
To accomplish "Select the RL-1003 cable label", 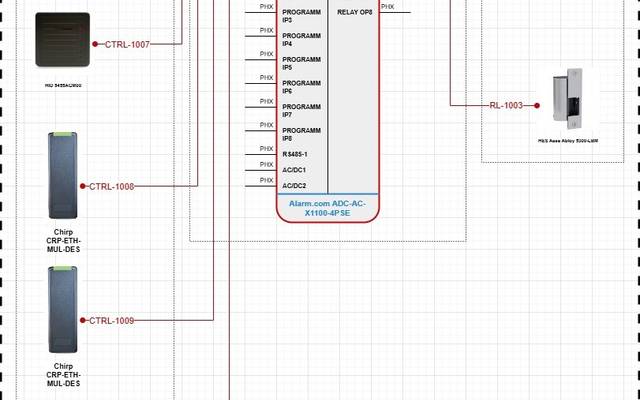I will click(x=506, y=105).
